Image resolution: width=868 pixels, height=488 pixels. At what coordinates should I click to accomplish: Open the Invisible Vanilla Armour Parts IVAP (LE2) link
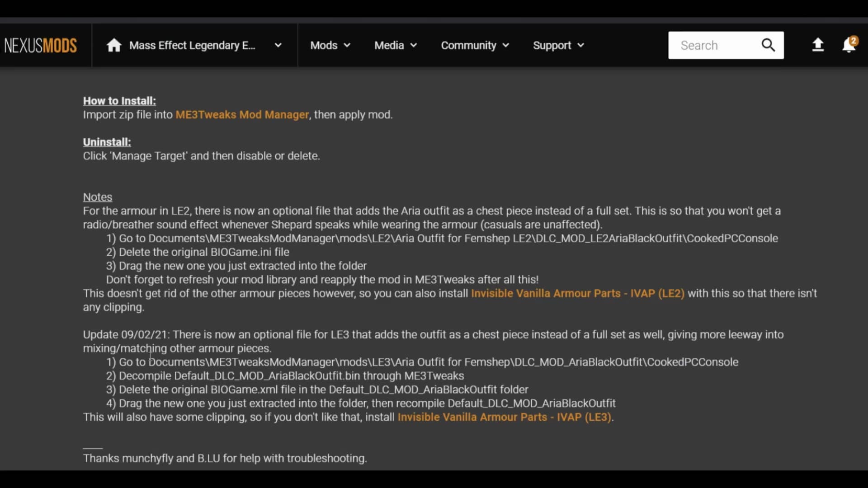click(x=578, y=293)
